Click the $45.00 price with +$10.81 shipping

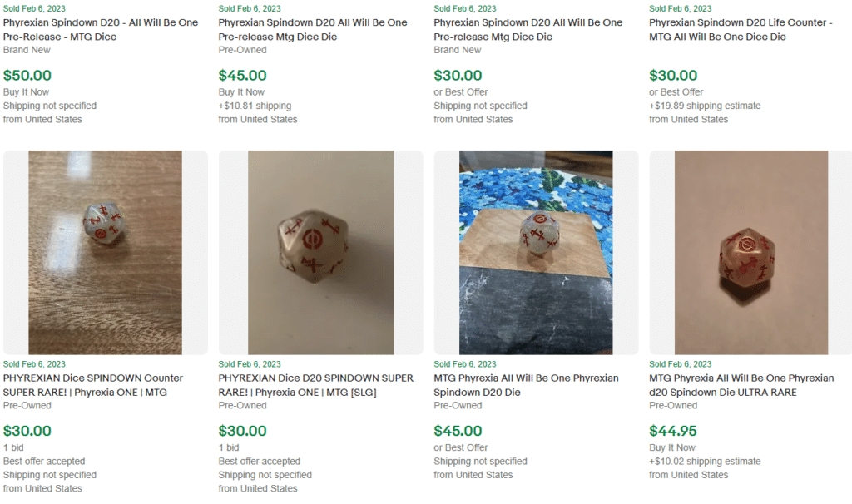pos(243,76)
